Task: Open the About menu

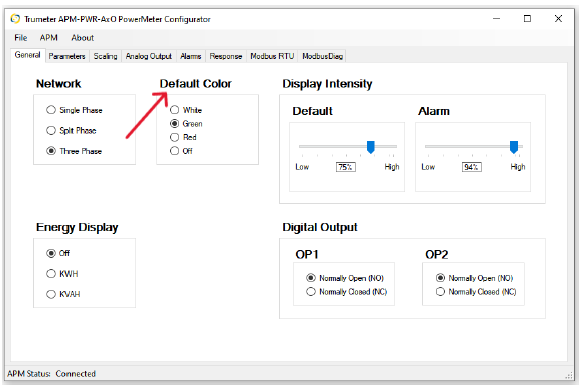Action: pos(82,38)
